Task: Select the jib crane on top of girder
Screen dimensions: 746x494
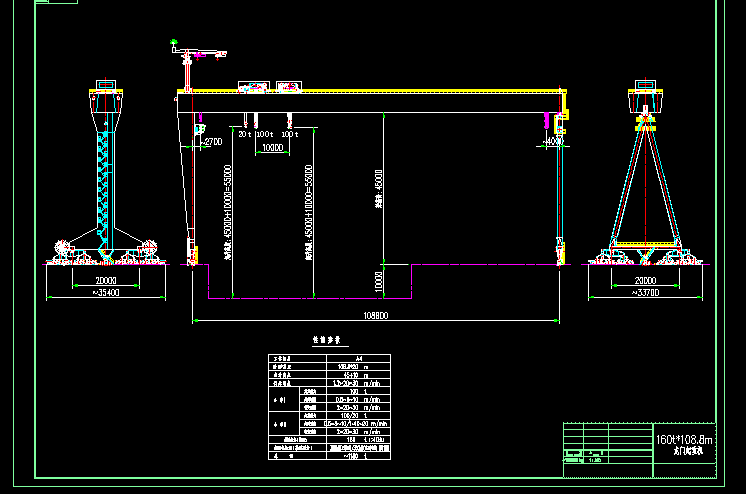Action: [x=198, y=65]
